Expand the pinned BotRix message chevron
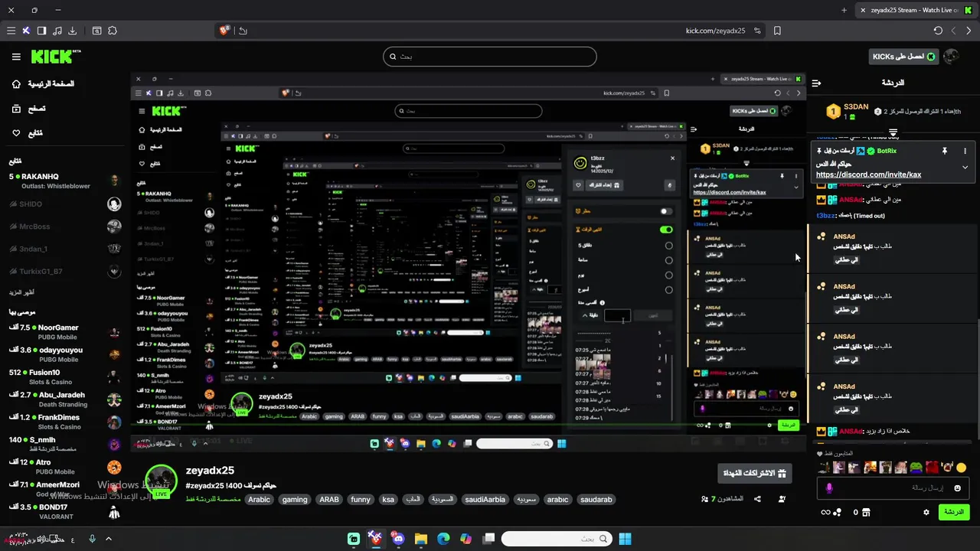980x551 pixels. tap(965, 167)
